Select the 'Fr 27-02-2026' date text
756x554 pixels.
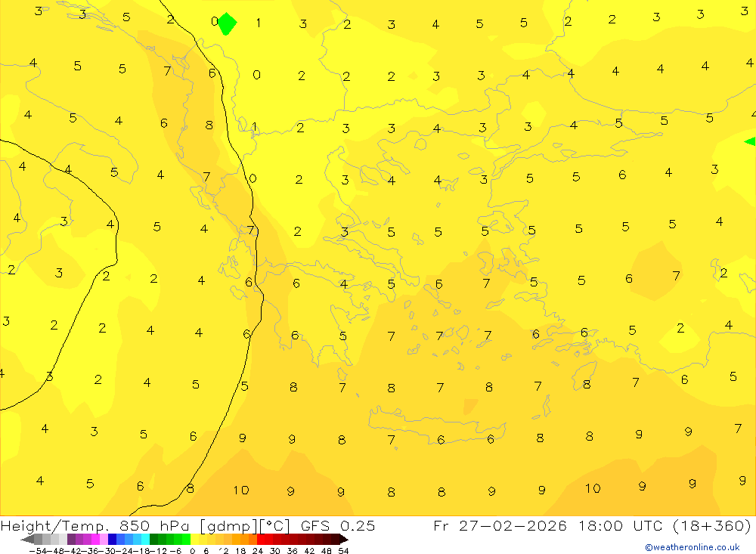[x=500, y=525]
